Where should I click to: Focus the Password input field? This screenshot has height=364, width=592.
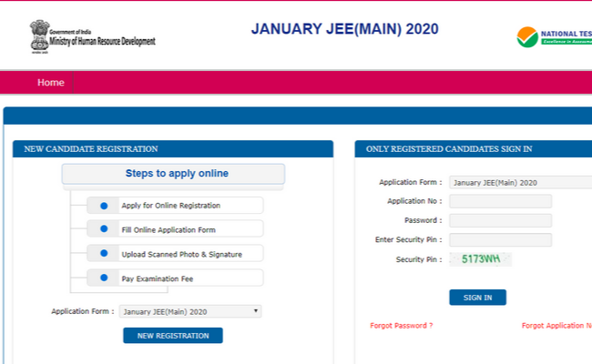500,220
